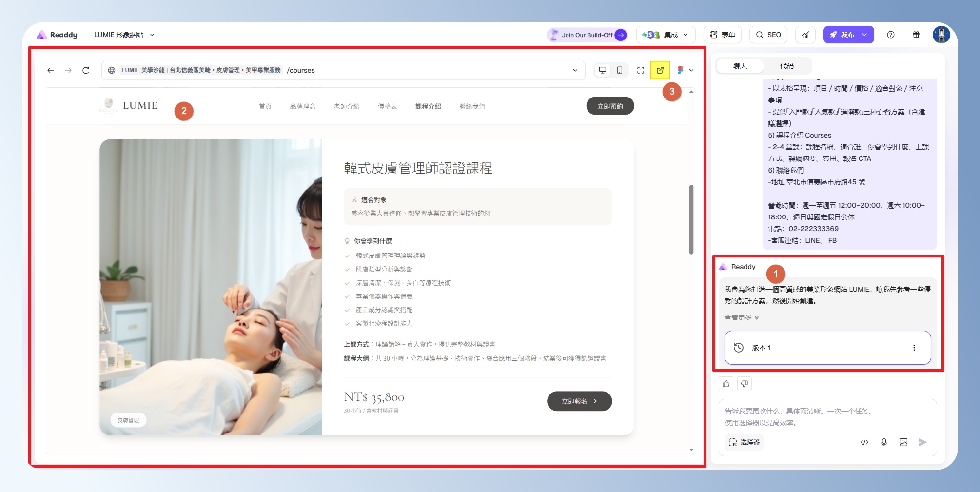Image resolution: width=980 pixels, height=492 pixels.
Task: Click the 立即報名 button
Action: click(579, 401)
